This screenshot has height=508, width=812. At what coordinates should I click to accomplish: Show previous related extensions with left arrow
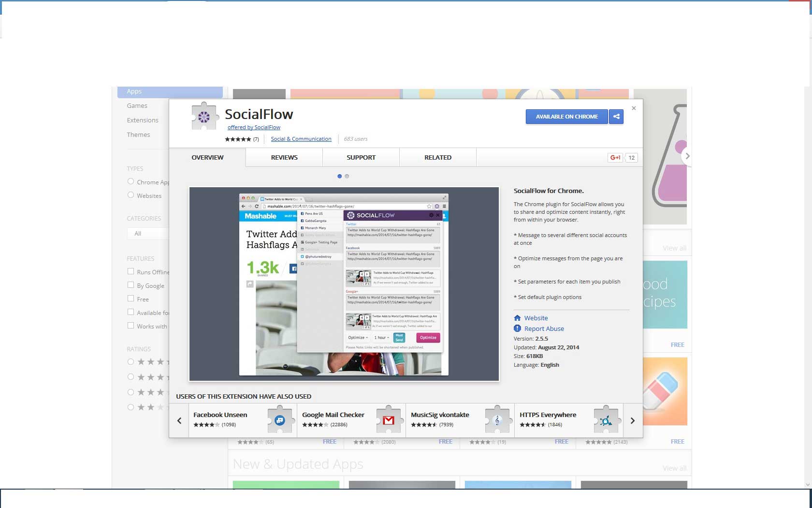coord(179,420)
